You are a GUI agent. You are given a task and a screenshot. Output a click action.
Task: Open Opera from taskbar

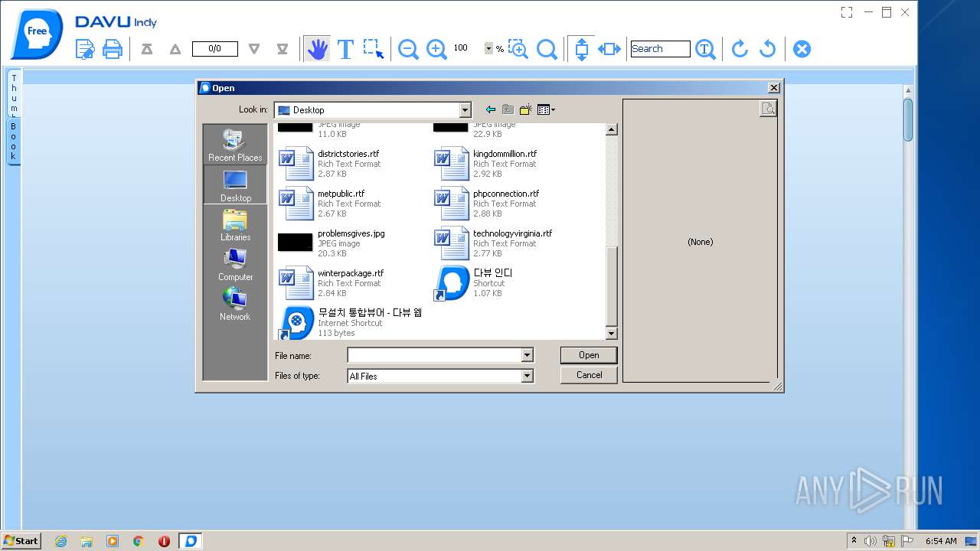coord(164,541)
